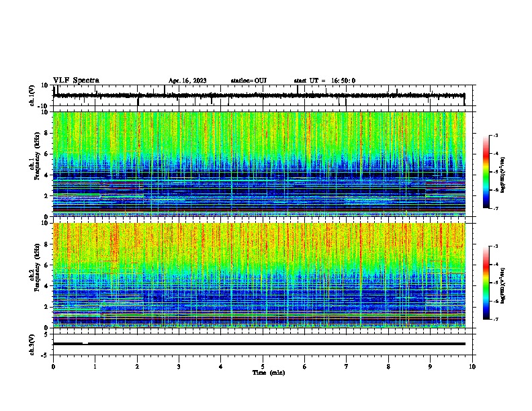Click the ch.2 frequency tick label "2"
Image resolution: width=532 pixels, height=411 pixels.
[46, 307]
